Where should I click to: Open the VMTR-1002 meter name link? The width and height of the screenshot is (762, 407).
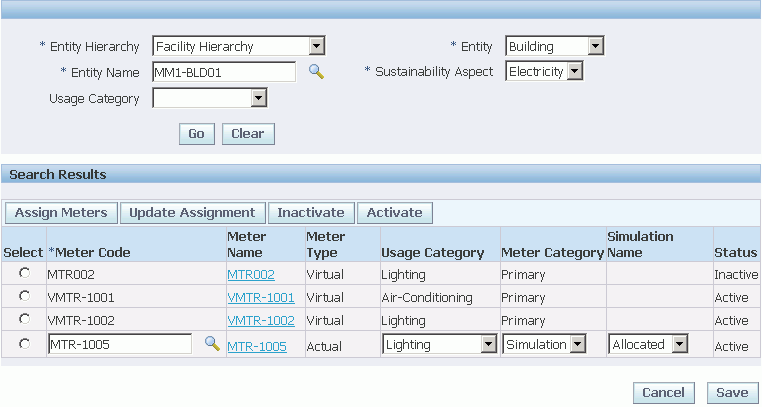(x=261, y=321)
